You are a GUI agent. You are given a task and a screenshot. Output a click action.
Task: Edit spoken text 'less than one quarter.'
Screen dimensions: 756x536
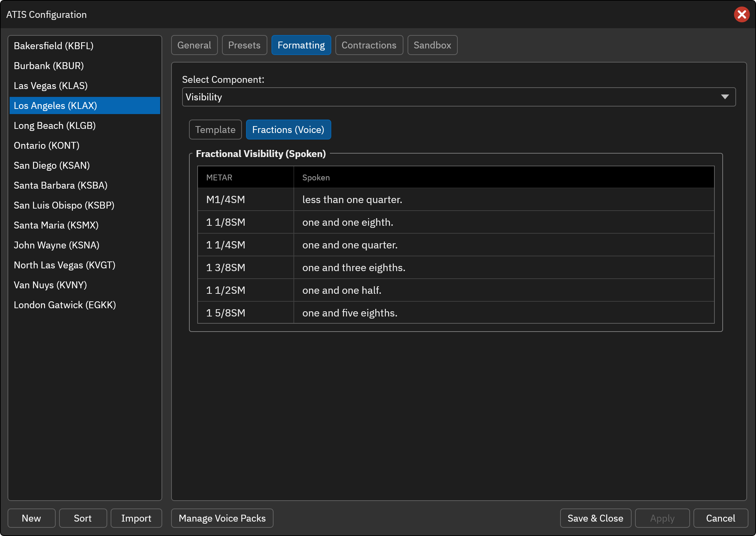pos(504,199)
